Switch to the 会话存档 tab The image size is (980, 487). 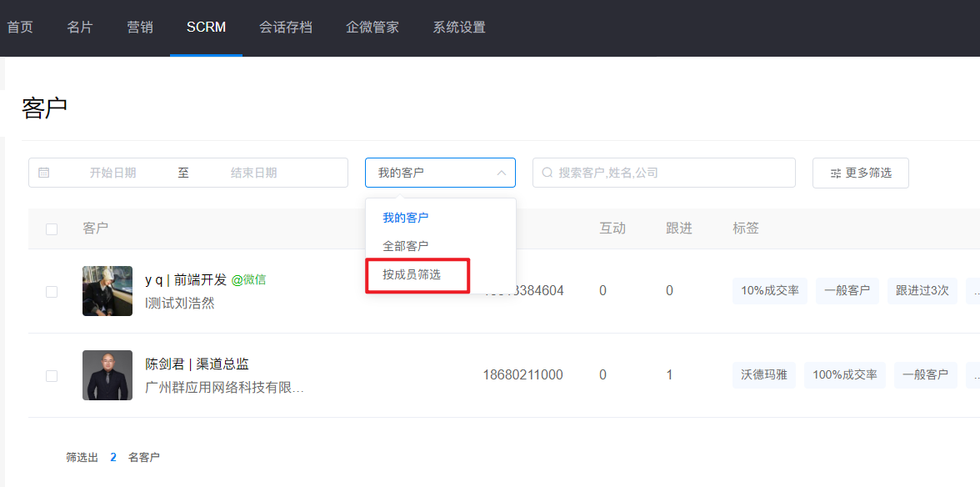click(285, 27)
